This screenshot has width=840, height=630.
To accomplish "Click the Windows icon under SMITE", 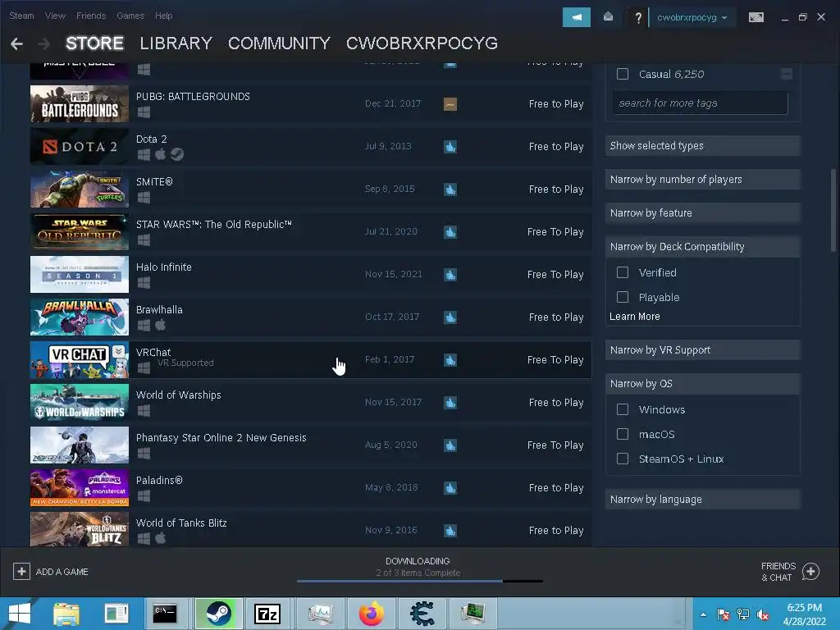I will click(x=144, y=198).
